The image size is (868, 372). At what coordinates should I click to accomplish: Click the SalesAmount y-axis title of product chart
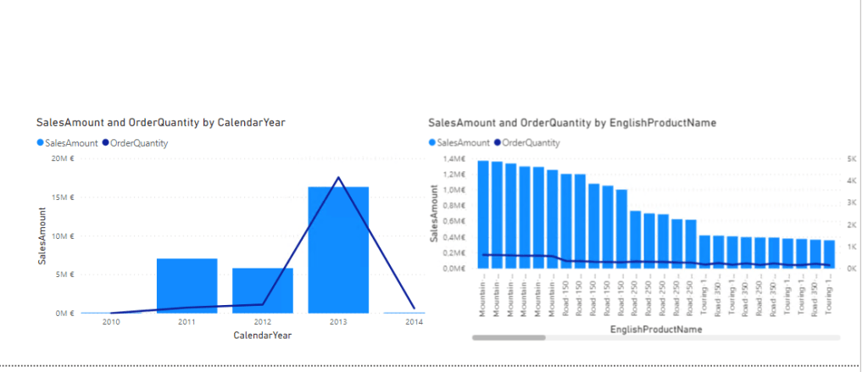click(x=433, y=215)
